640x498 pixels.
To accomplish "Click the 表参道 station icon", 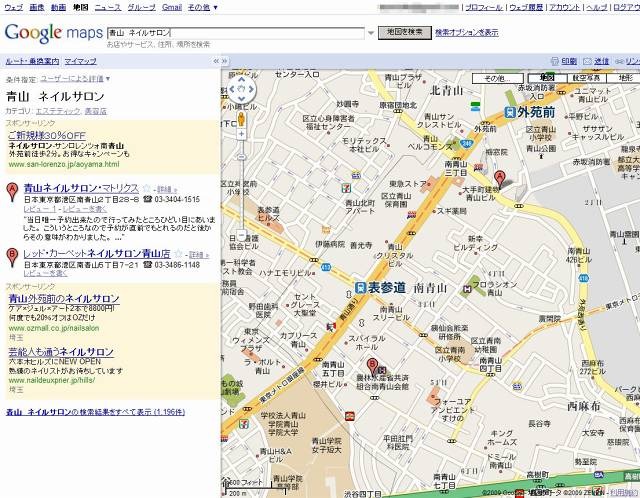I will coord(360,288).
